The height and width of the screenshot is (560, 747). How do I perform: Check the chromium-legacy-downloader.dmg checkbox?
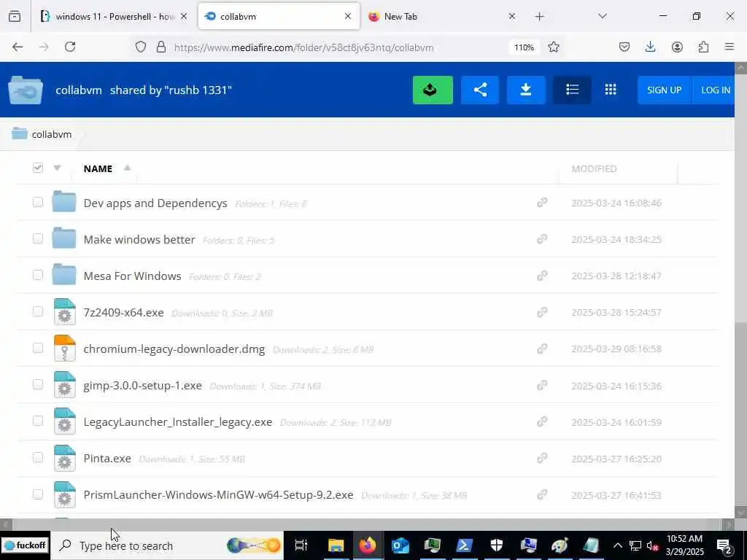(38, 348)
